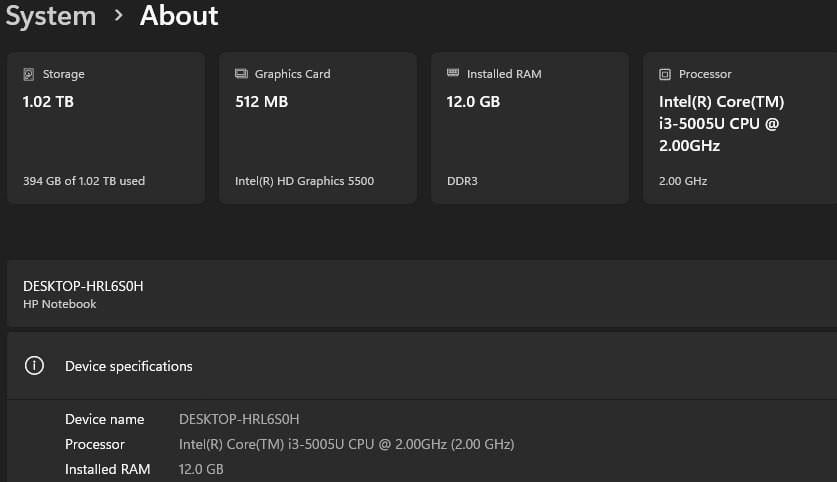The height and width of the screenshot is (482, 837).
Task: Select the About page heading
Action: pos(179,16)
